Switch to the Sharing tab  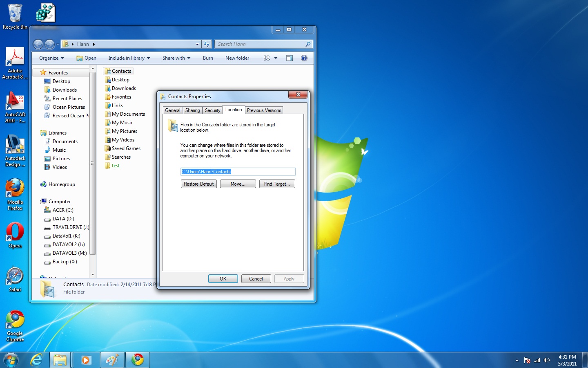[192, 110]
